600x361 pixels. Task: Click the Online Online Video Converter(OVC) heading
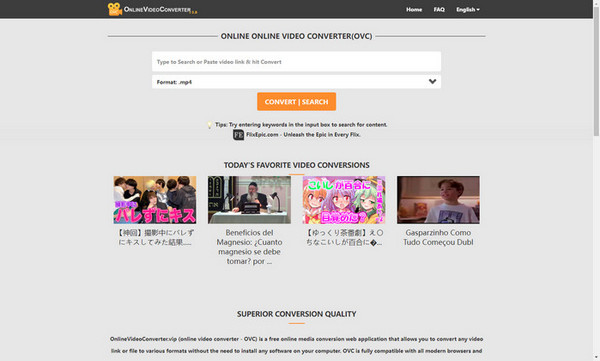[296, 36]
